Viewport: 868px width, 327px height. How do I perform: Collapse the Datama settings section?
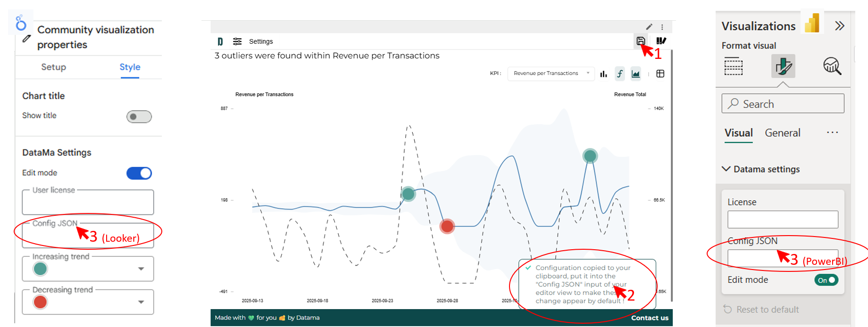point(726,169)
